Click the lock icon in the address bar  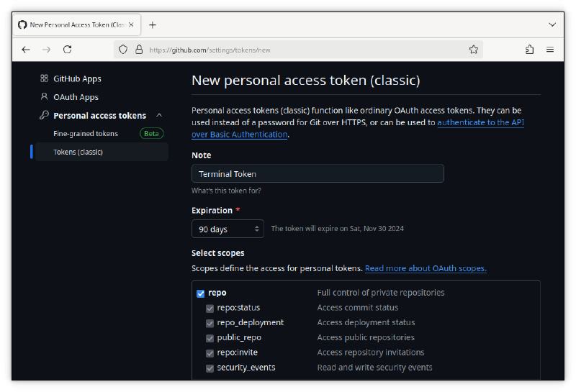pos(139,50)
